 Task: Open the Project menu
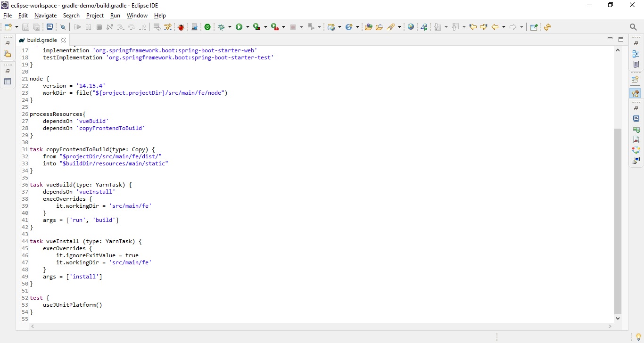(x=95, y=16)
